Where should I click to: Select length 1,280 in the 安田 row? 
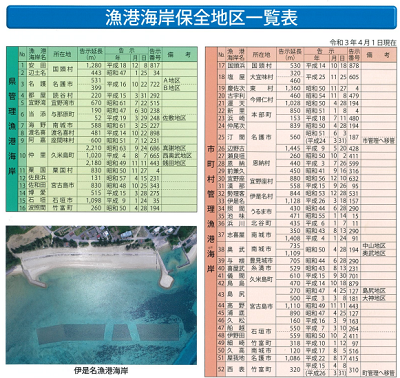click(x=94, y=66)
